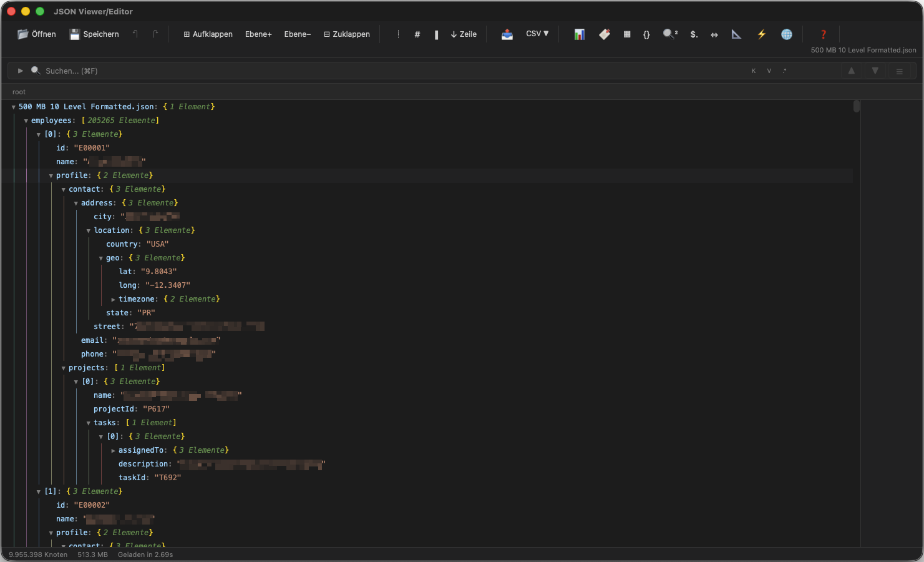The width and height of the screenshot is (924, 562).
Task: Click the $. JSONPath icon
Action: point(694,34)
